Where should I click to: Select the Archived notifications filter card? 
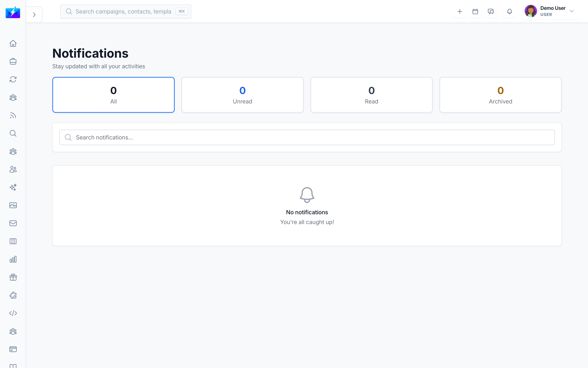pyautogui.click(x=501, y=95)
